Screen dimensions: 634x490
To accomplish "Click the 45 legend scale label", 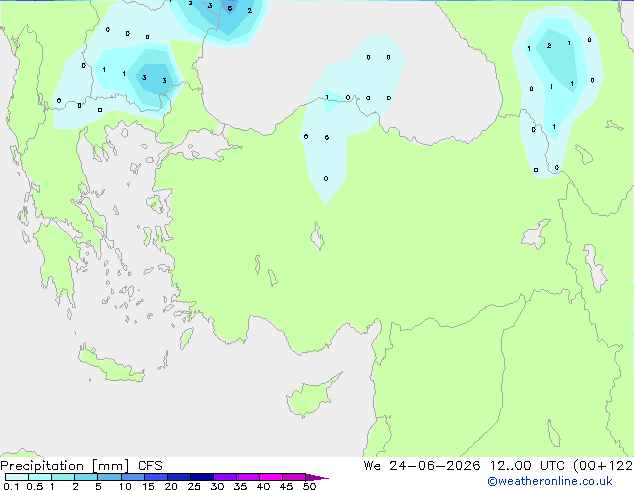I will (x=286, y=486).
